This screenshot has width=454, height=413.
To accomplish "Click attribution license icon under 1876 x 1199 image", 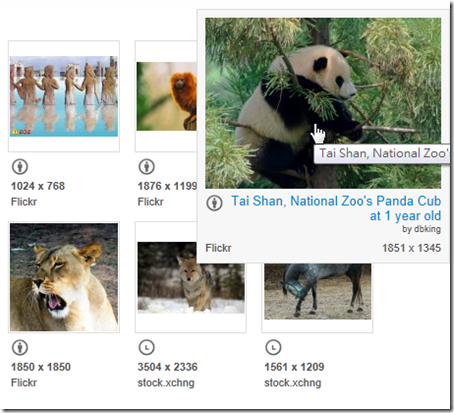I will coord(147,167).
